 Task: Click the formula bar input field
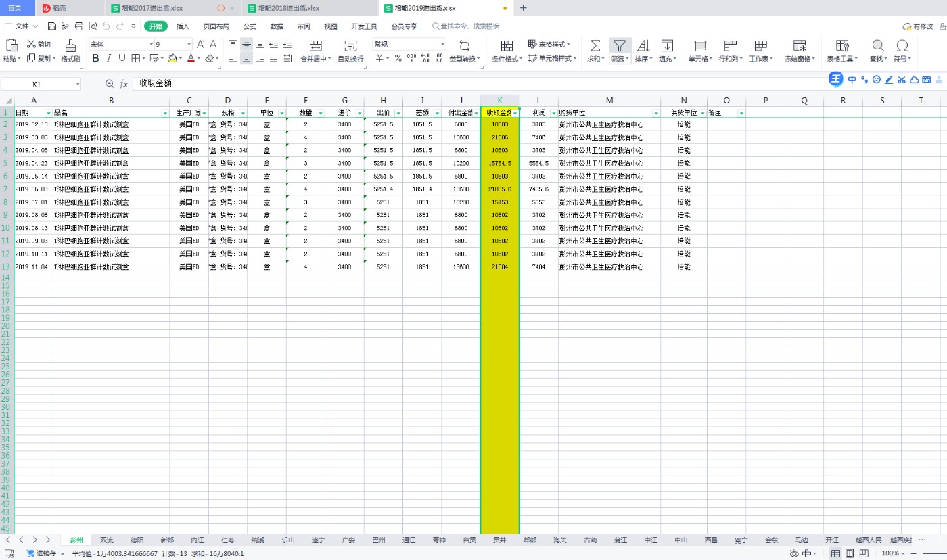pos(473,84)
